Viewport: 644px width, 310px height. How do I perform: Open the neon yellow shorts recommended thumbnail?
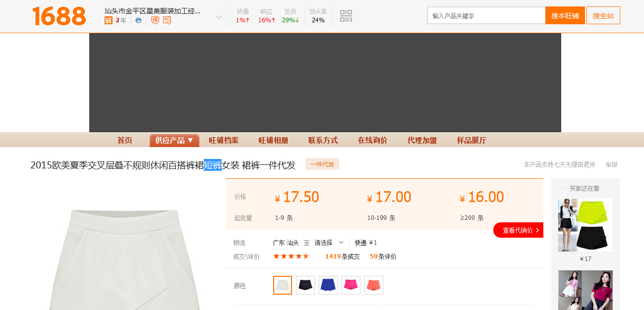pos(585,225)
